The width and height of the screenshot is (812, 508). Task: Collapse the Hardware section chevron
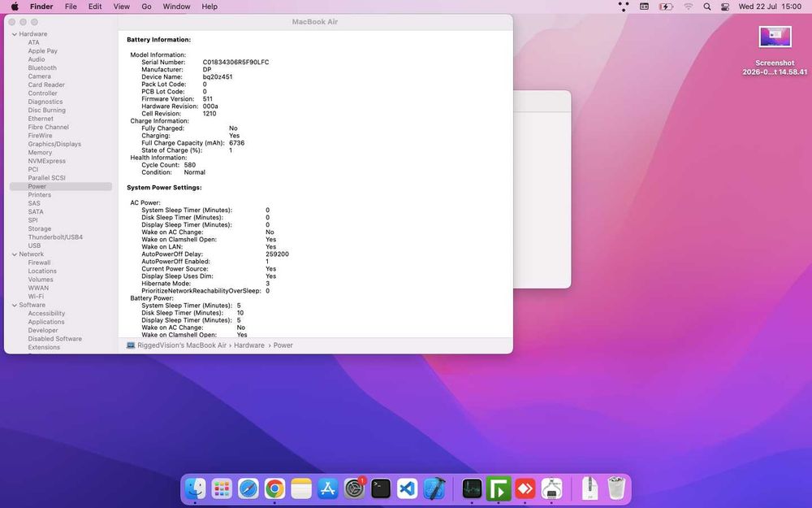[15, 34]
